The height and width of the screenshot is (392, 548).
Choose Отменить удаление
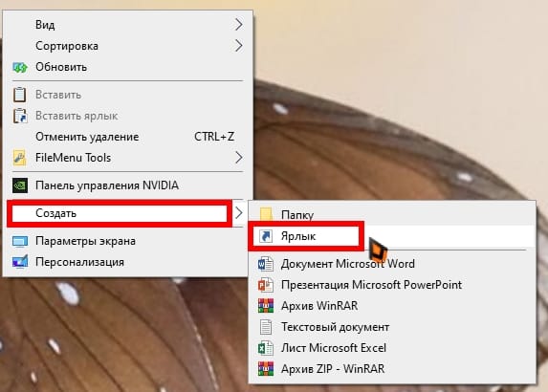click(x=127, y=137)
